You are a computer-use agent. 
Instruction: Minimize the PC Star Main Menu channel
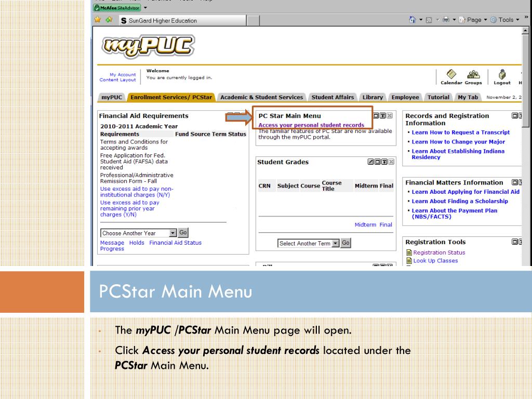click(383, 116)
